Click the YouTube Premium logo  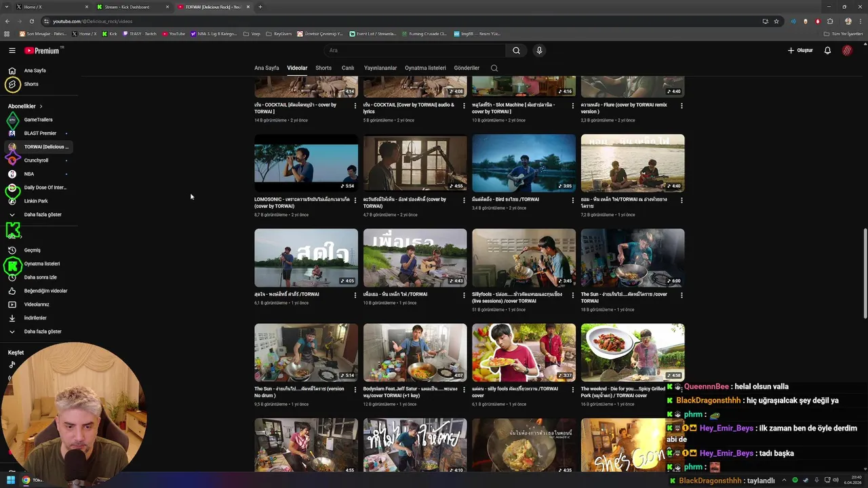[43, 51]
